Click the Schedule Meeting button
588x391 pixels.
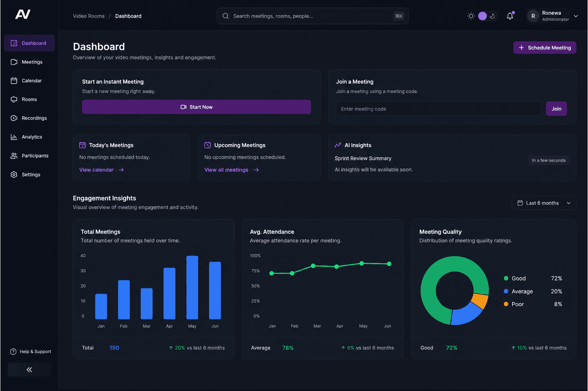tap(545, 47)
